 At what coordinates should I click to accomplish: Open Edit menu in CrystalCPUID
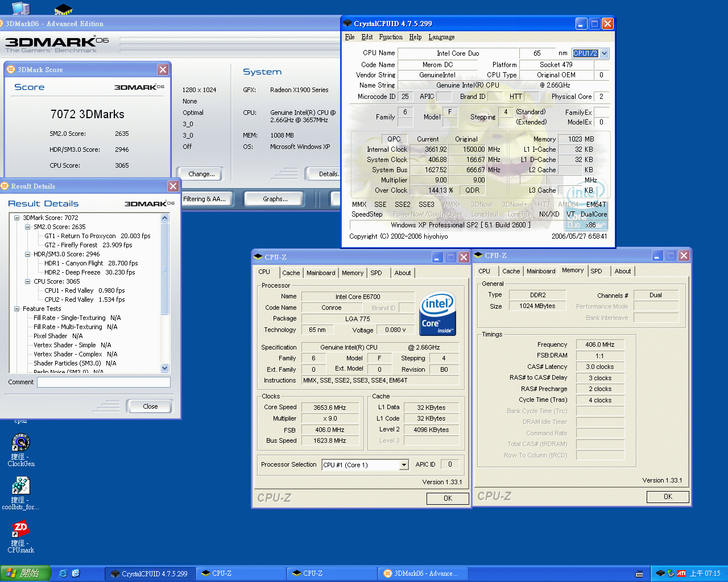(367, 37)
